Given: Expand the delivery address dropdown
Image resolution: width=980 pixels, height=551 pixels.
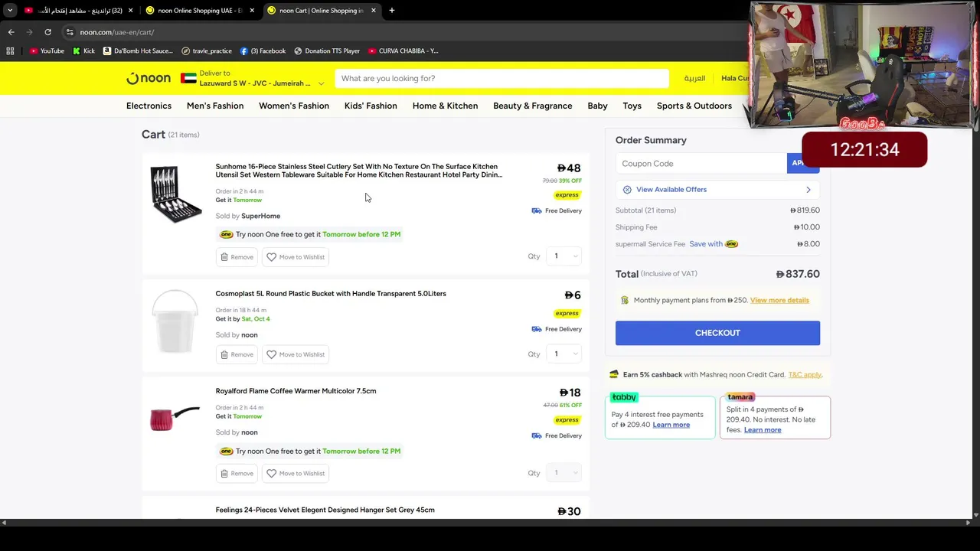Looking at the screenshot, I should 321,83.
